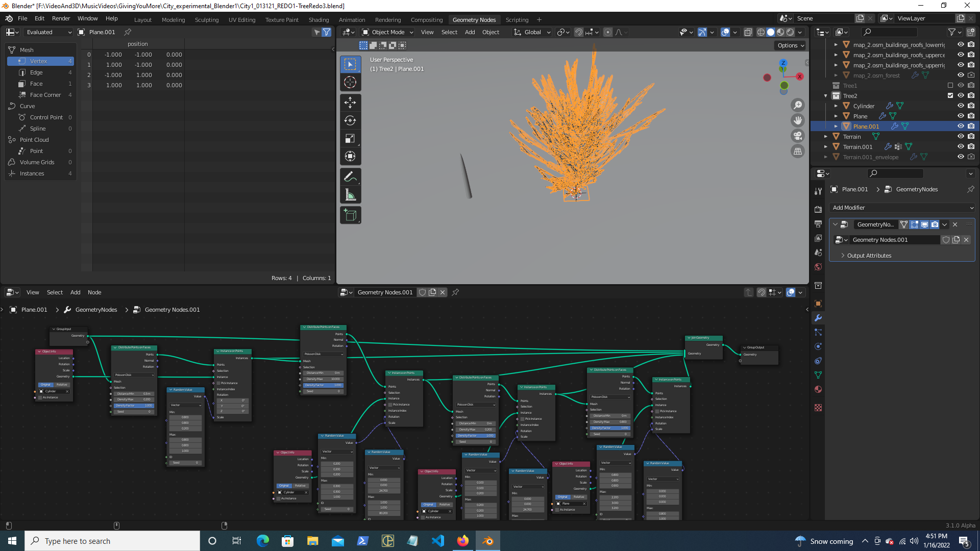Viewport: 980px width, 551px height.
Task: Open Global transform orientation dropdown
Action: [532, 32]
